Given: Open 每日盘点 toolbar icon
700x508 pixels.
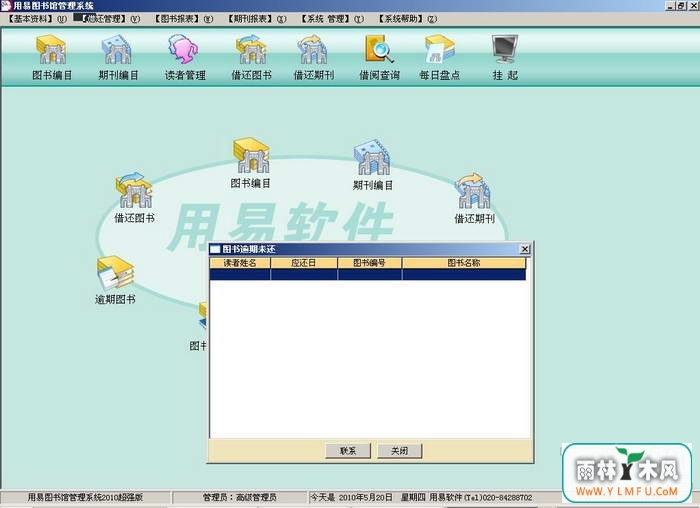Looking at the screenshot, I should tap(439, 57).
